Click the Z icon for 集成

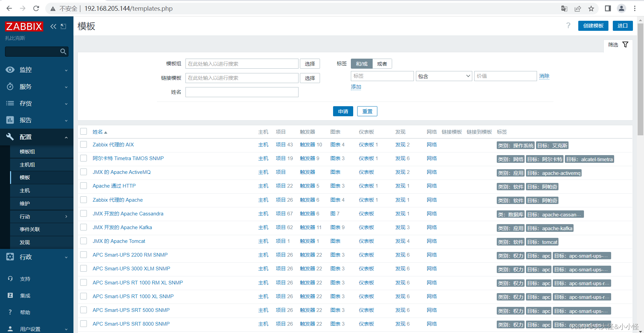[x=10, y=295]
